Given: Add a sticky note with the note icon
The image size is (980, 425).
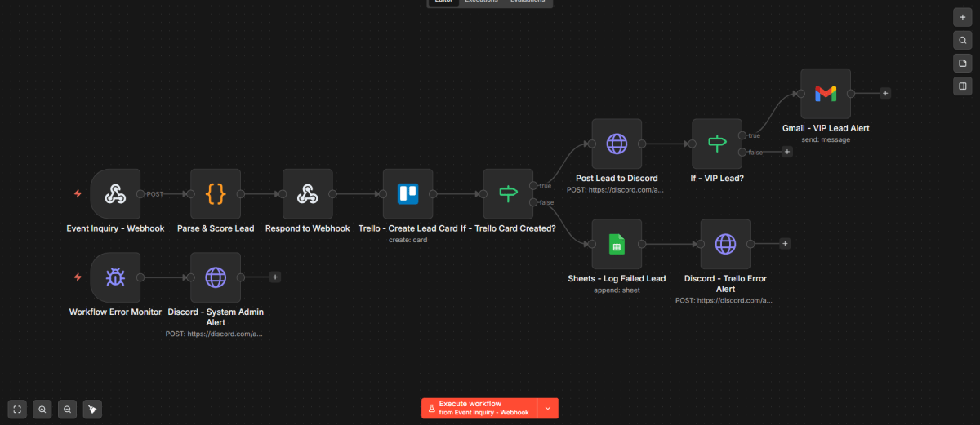Looking at the screenshot, I should click(x=963, y=63).
